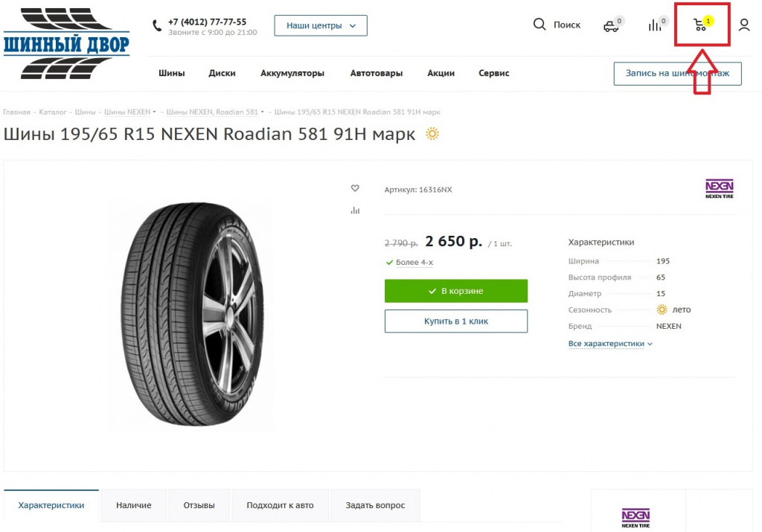
Task: Click the NEXEN TIRE brand logo
Action: coord(720,189)
